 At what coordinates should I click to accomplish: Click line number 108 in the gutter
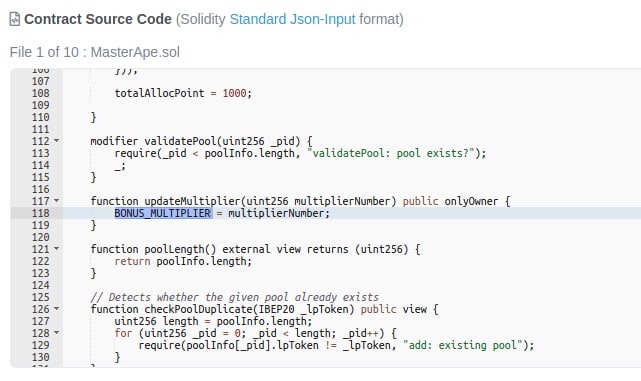tap(40, 93)
